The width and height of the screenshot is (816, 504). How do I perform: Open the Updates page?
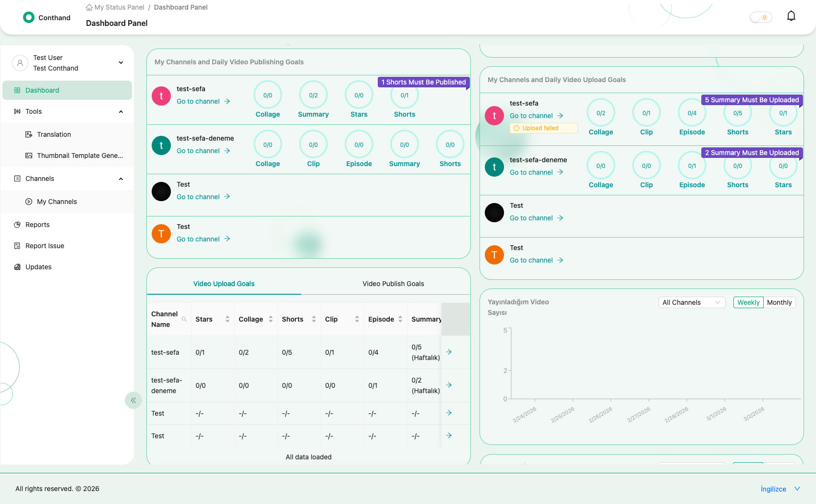(x=38, y=267)
